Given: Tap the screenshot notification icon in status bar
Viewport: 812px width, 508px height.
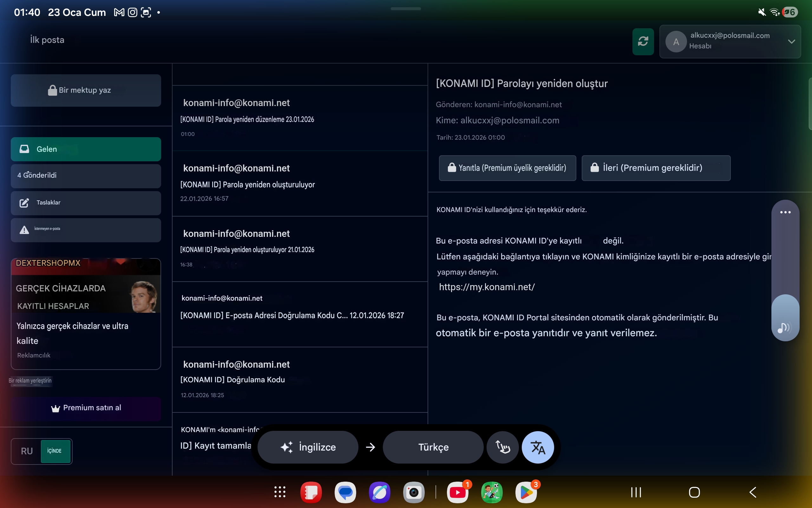Looking at the screenshot, I should click(146, 12).
